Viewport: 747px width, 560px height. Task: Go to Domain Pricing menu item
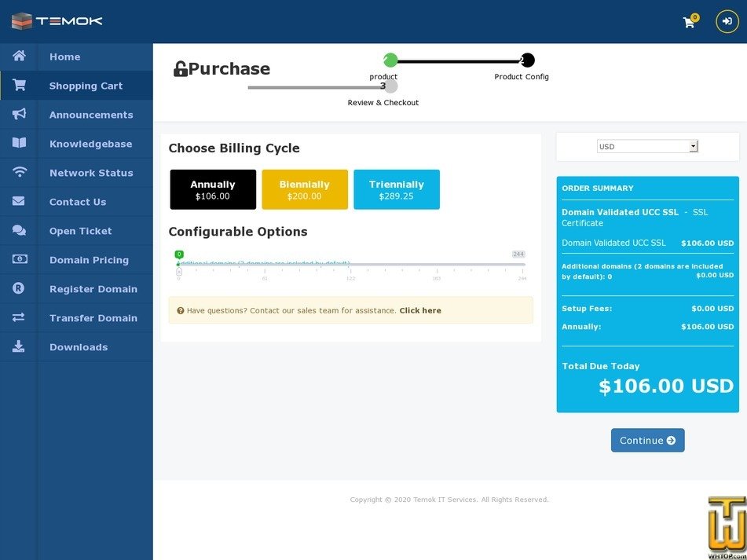pos(89,260)
